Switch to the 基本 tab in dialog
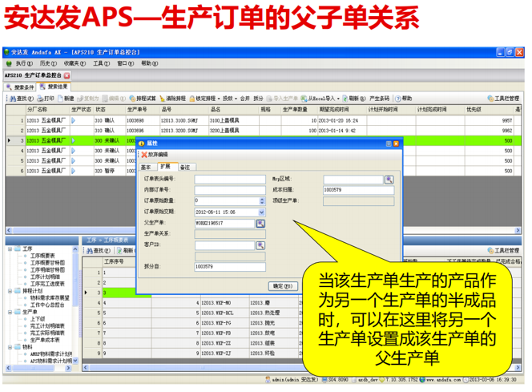532x392 pixels. pos(147,167)
